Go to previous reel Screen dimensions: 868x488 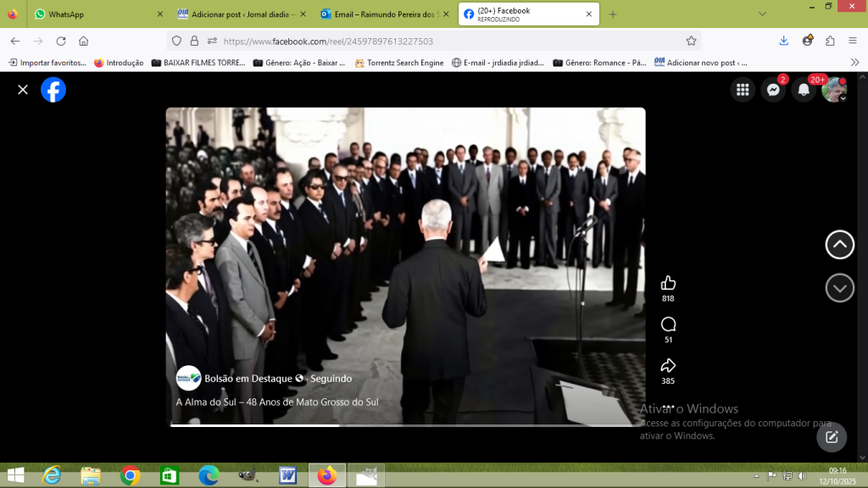point(839,245)
